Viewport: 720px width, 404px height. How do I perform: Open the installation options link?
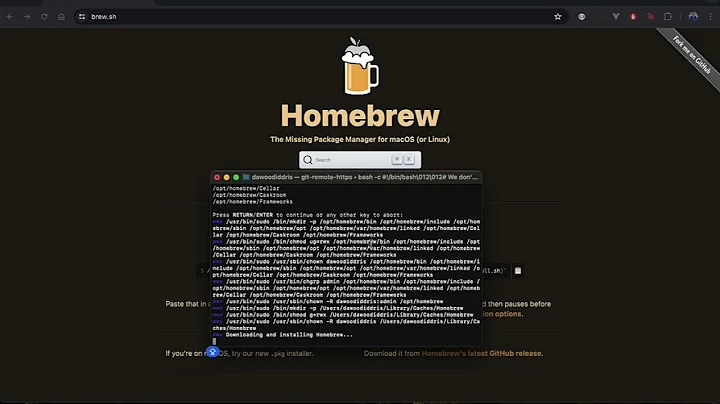(501, 314)
